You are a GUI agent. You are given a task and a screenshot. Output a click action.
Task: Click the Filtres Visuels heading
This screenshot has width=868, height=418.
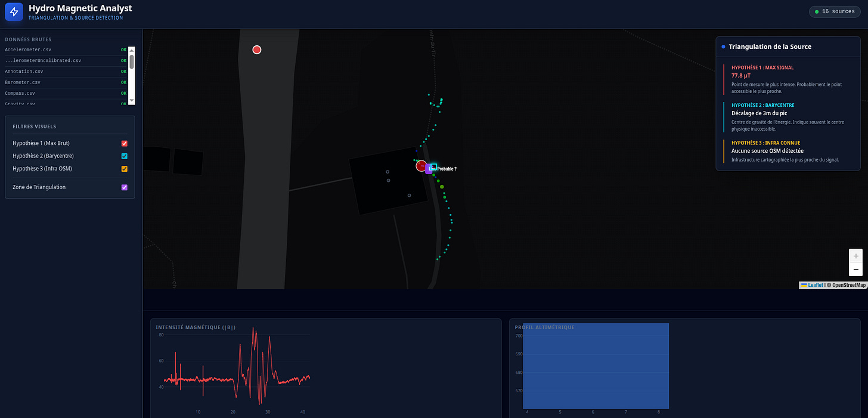click(35, 126)
